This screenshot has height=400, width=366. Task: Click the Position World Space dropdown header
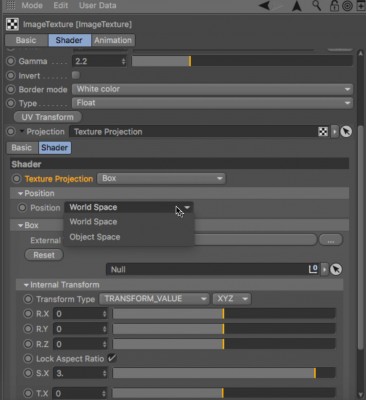coord(129,207)
